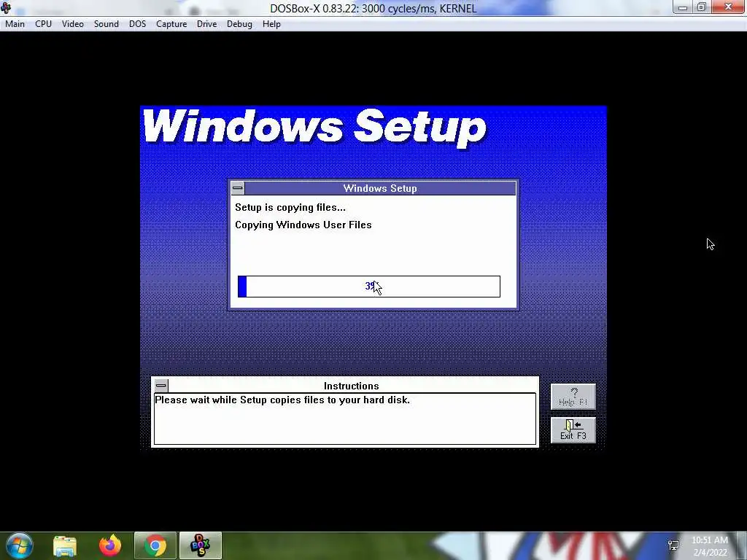Open the Windows Setup dialog control menu box

point(237,188)
